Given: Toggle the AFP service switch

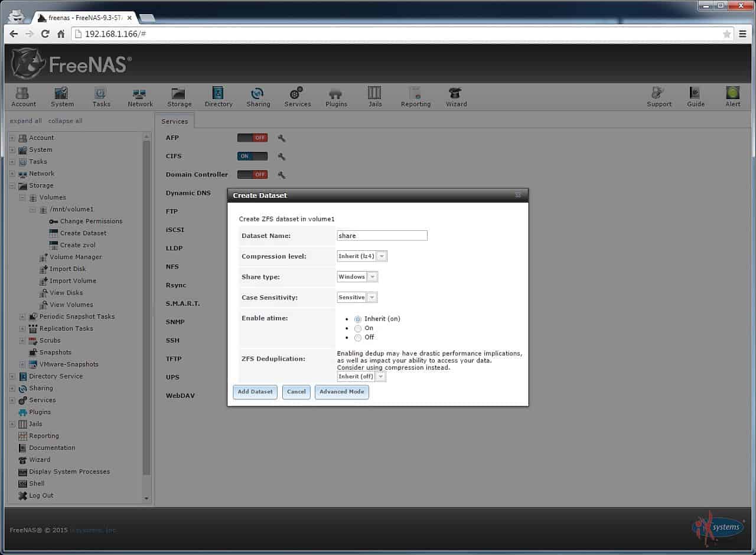Looking at the screenshot, I should 252,138.
